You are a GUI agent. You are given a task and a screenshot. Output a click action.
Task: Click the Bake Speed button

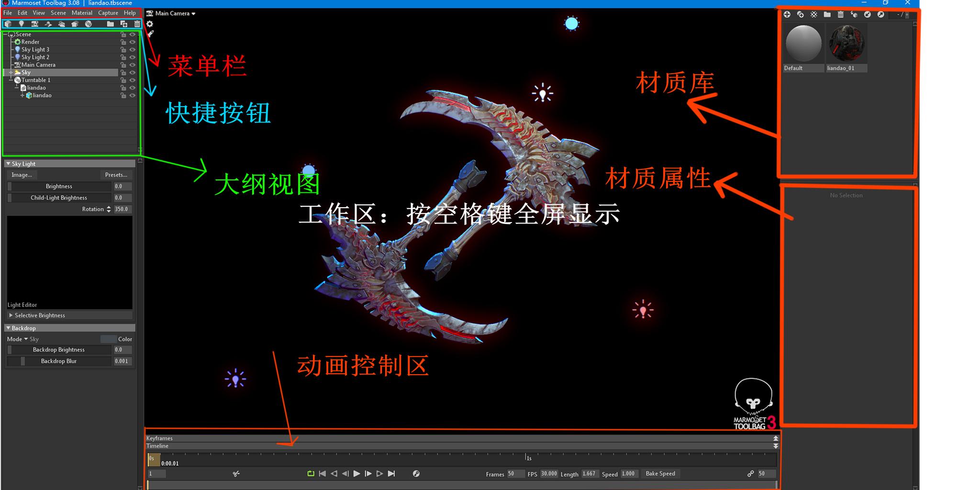660,474
